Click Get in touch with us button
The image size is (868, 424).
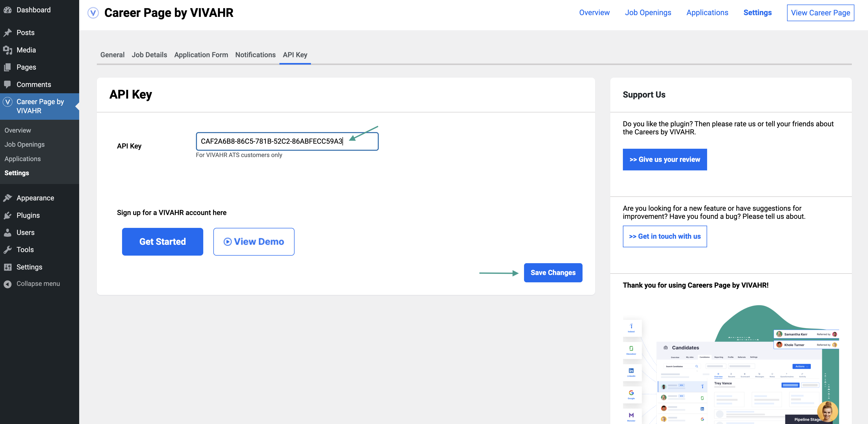point(665,236)
